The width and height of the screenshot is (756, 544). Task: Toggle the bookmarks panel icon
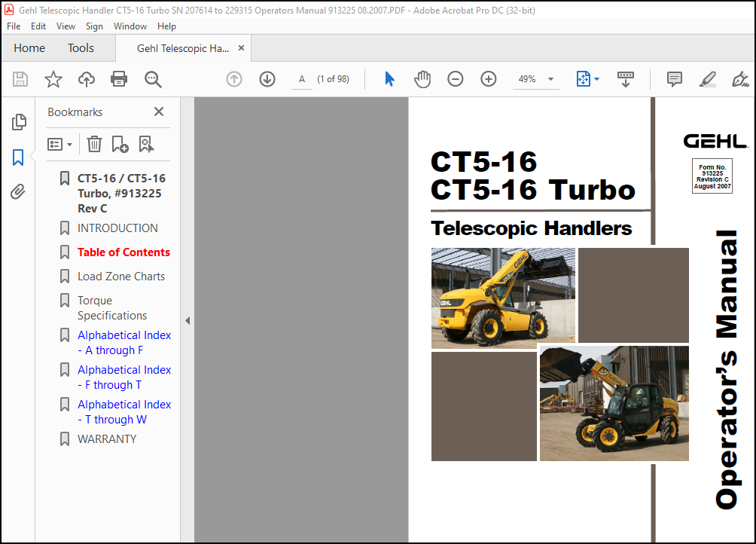(18, 157)
